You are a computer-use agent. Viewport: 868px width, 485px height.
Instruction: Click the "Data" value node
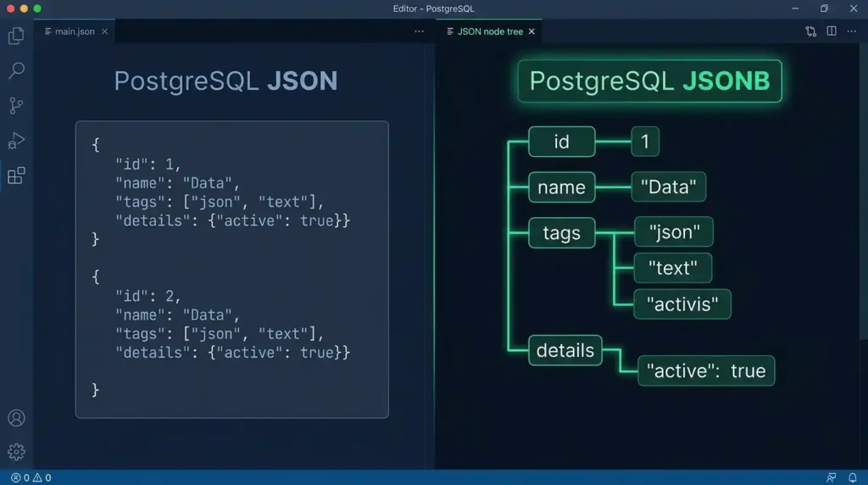[669, 187]
